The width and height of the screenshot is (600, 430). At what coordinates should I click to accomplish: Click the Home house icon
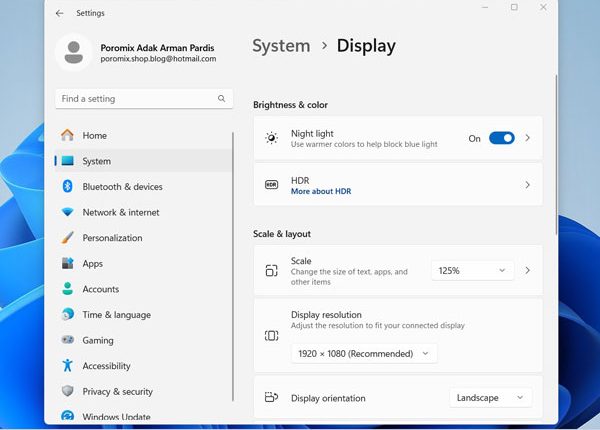67,135
